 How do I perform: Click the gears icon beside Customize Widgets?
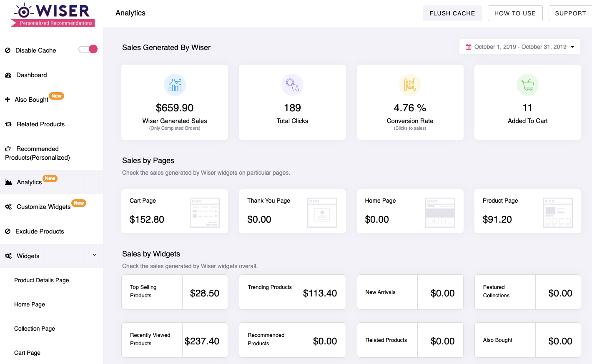point(8,207)
